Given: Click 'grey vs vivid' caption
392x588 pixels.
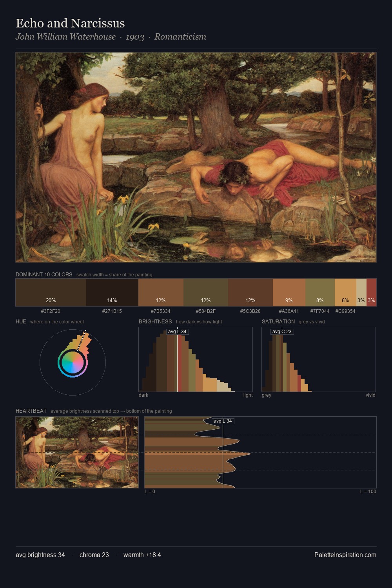Looking at the screenshot, I should 312,322.
